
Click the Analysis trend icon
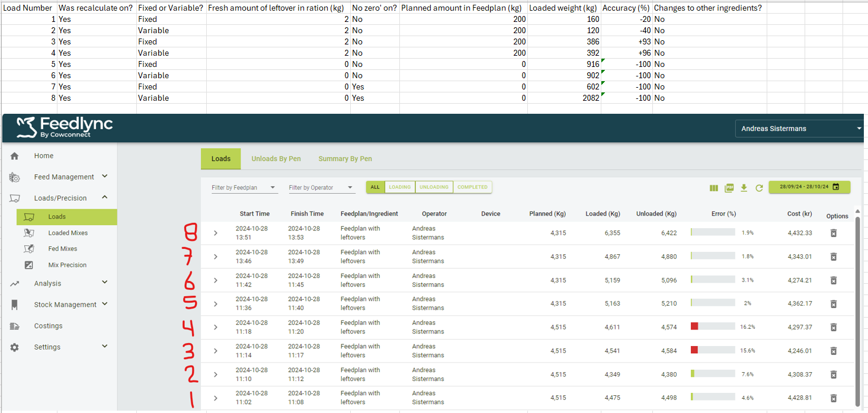point(15,284)
